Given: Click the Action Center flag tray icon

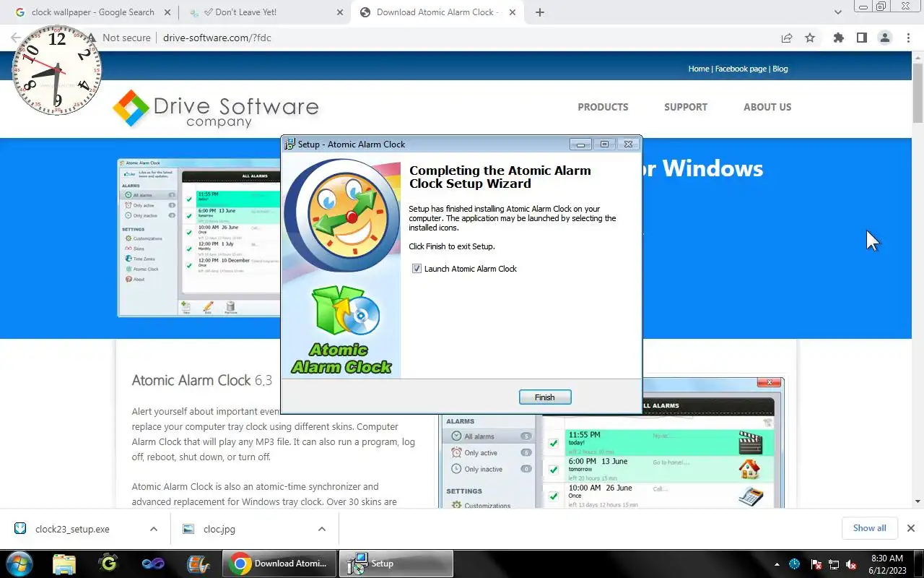Looking at the screenshot, I should 816,564.
